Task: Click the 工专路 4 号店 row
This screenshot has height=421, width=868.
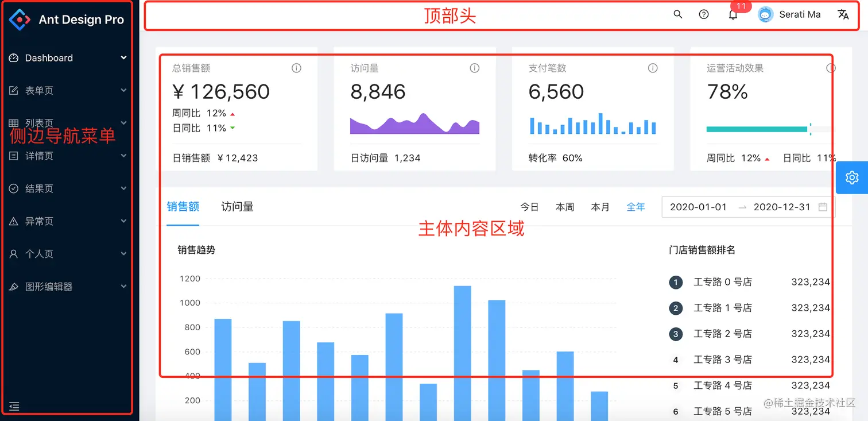Action: (x=750, y=385)
